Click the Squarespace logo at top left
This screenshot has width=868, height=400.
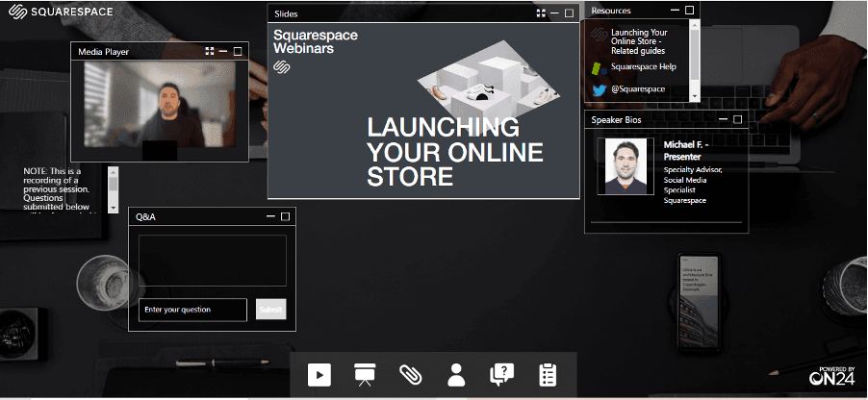61,12
